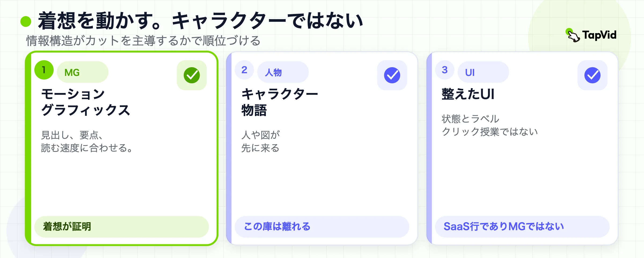Click the number 3 circle badge
This screenshot has height=258, width=644.
pos(445,70)
